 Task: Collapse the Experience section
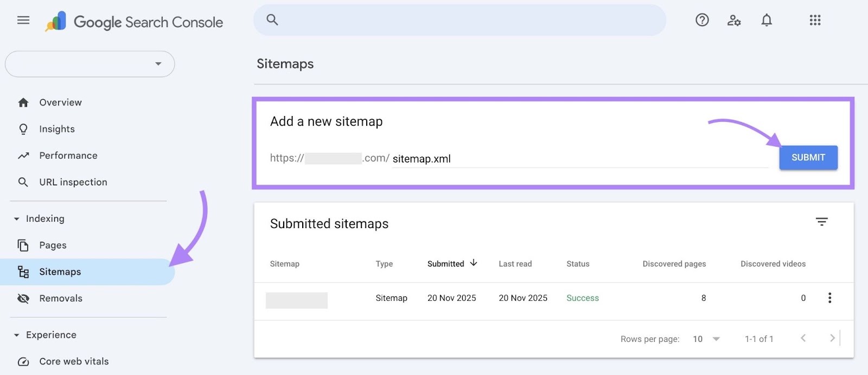pyautogui.click(x=16, y=335)
